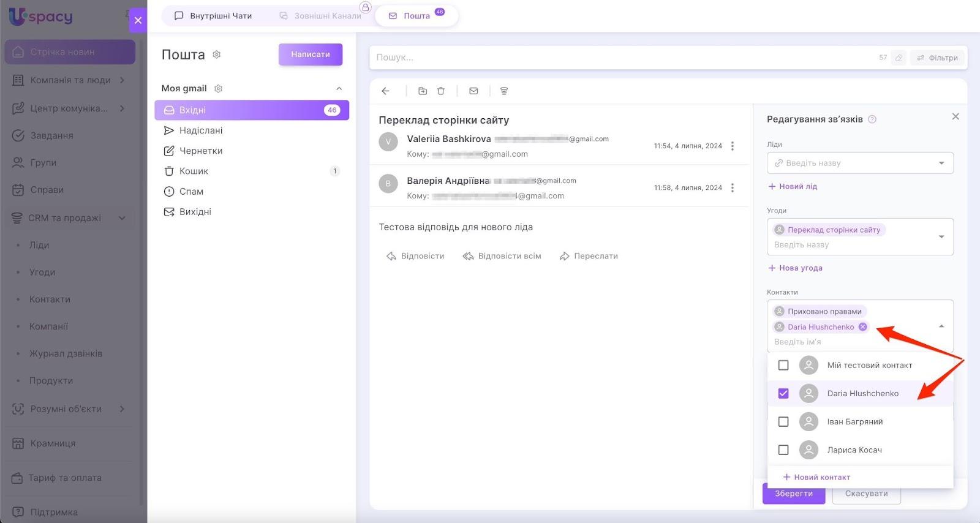Check the Іван Багряний checkbox

point(783,422)
